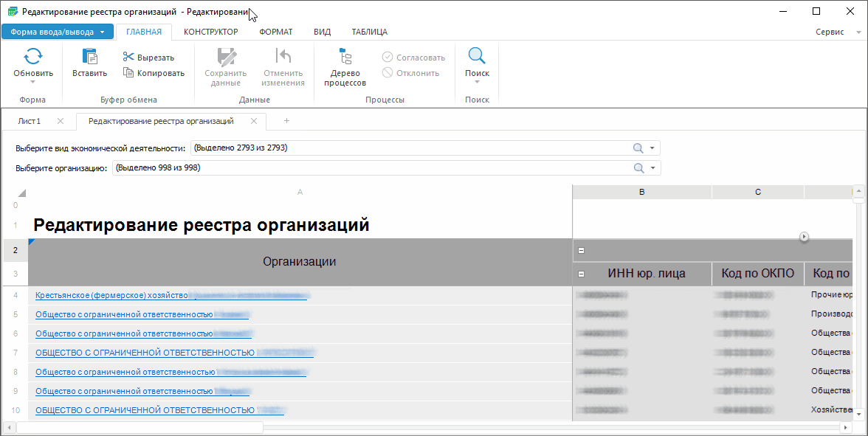Add a new sheet with plus button

(x=286, y=121)
